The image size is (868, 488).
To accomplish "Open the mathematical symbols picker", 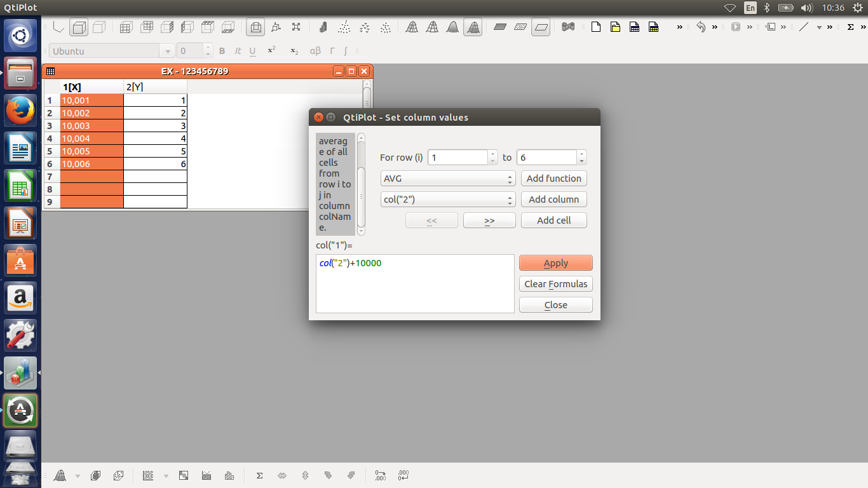I will (x=345, y=51).
